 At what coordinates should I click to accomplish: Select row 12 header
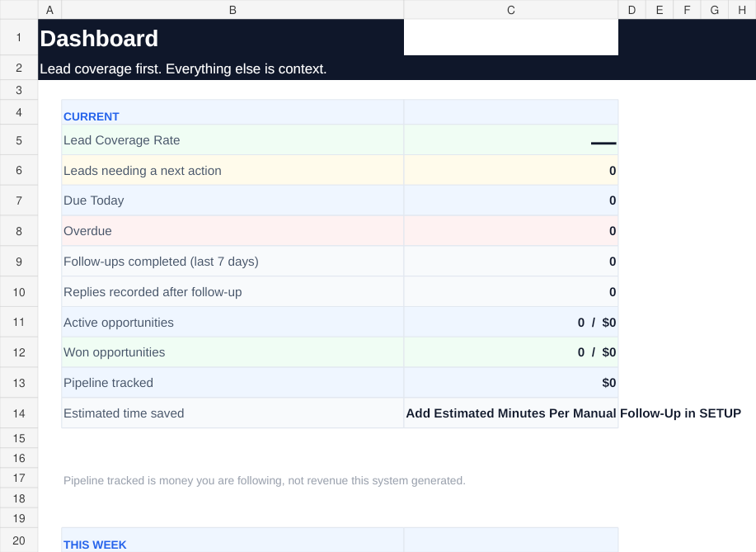[x=19, y=352]
